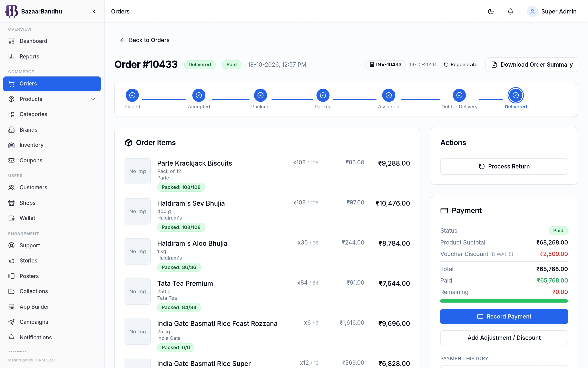This screenshot has height=368, width=588.
Task: Open Wallet sidebar icon
Action: pyautogui.click(x=11, y=218)
